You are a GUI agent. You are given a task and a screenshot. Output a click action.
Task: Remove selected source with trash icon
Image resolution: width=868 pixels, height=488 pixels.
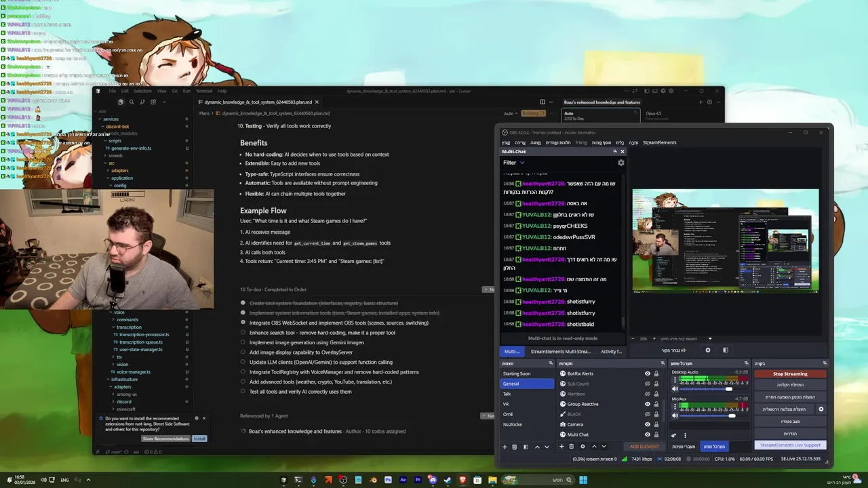(572, 447)
